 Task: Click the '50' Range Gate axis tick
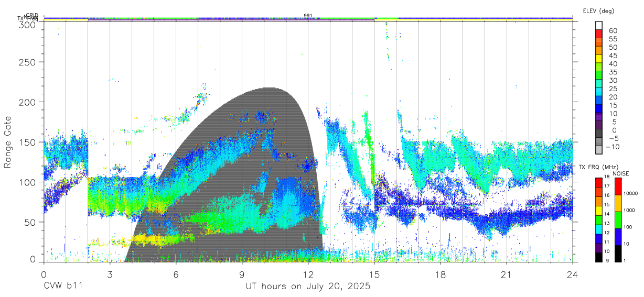pyautogui.click(x=30, y=222)
